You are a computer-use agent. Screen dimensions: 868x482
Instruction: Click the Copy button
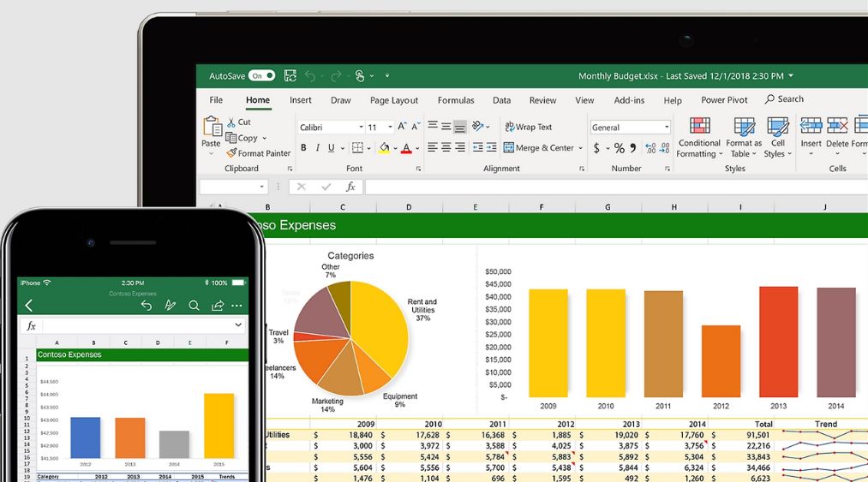pos(242,138)
